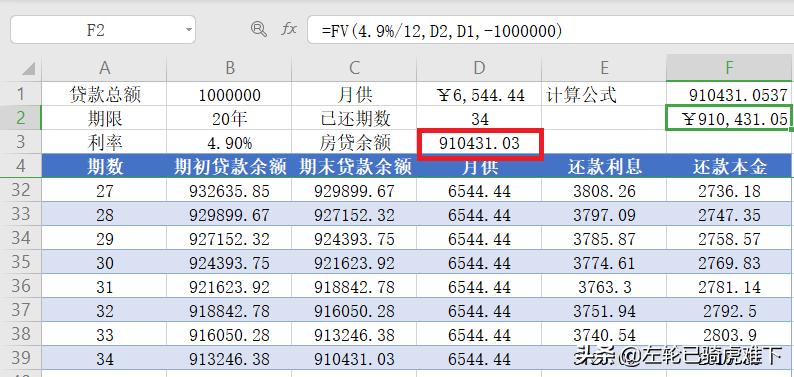The width and height of the screenshot is (794, 377).
Task: Click selected cell ￥910,431.05
Action: 729,118
